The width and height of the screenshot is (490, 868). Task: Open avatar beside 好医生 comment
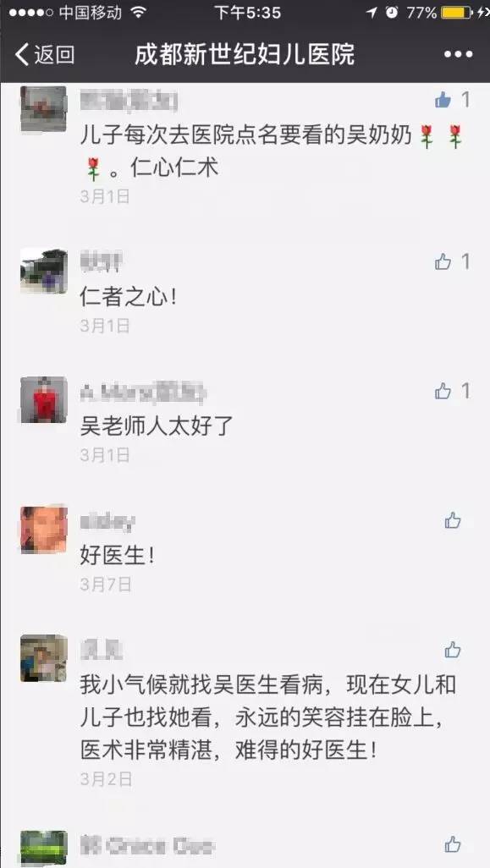click(x=44, y=530)
